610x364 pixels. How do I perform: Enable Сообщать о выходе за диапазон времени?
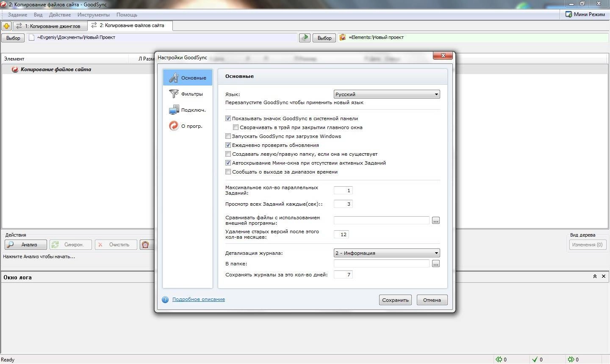228,172
